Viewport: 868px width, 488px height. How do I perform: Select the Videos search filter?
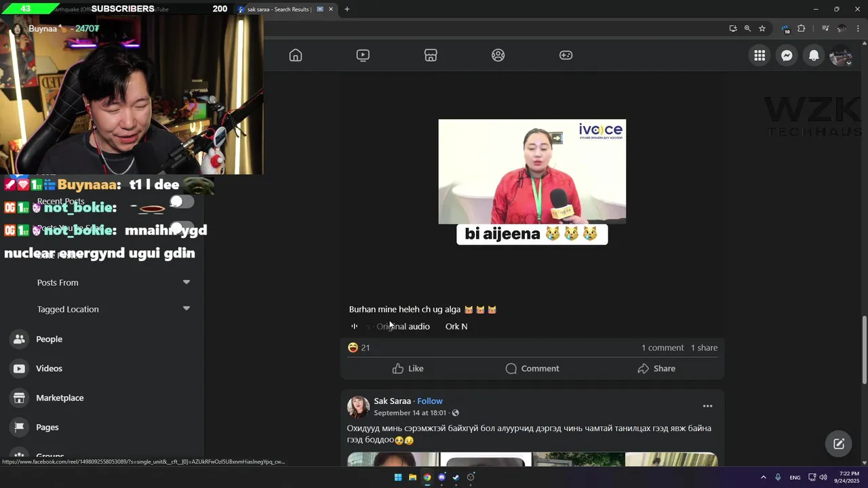tap(102, 368)
